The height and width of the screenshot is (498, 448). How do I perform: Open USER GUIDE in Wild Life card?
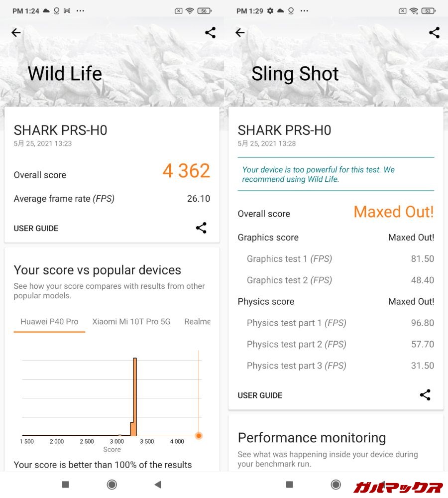pos(36,229)
